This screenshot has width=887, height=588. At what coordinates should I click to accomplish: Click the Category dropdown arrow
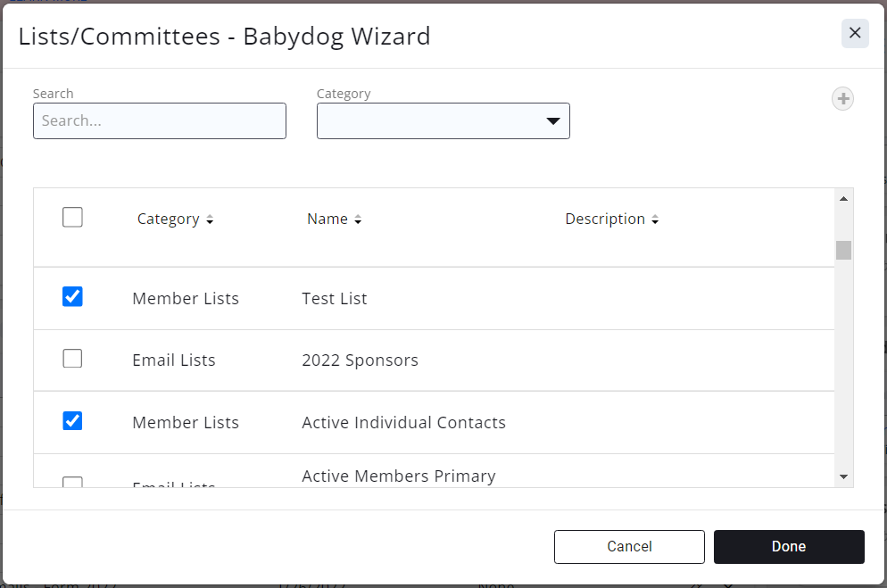(x=552, y=121)
